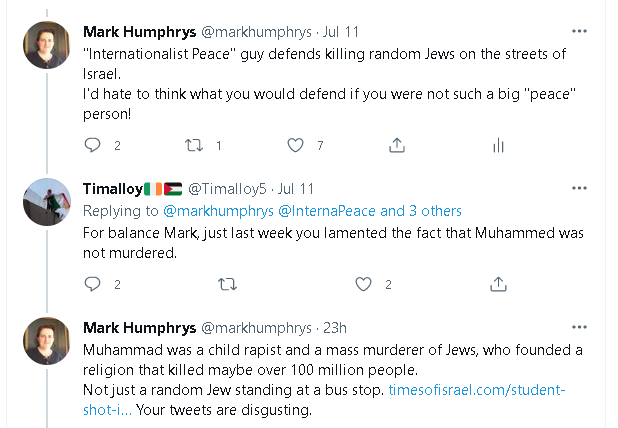
Task: Open the Jul 11 timestamp on Timalloy's tweet
Action: (295, 188)
